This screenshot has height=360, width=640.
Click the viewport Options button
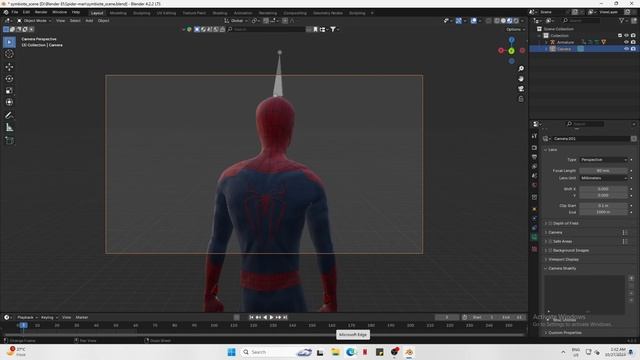[515, 29]
